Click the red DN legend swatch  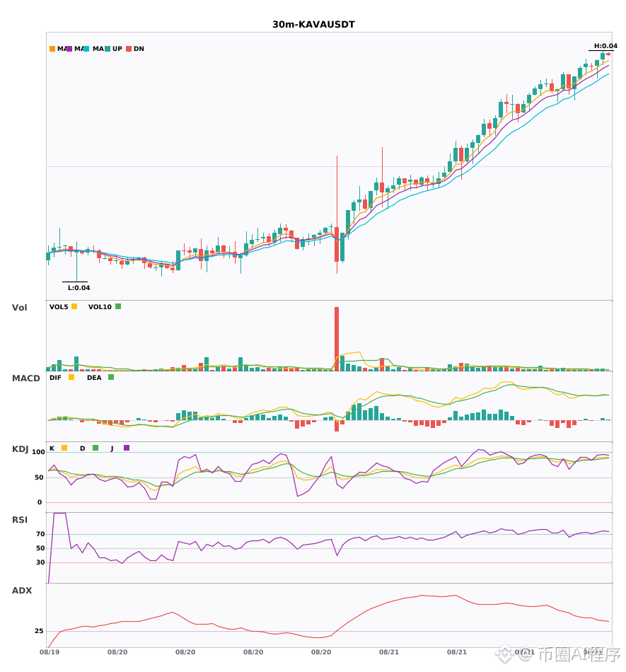tap(129, 49)
